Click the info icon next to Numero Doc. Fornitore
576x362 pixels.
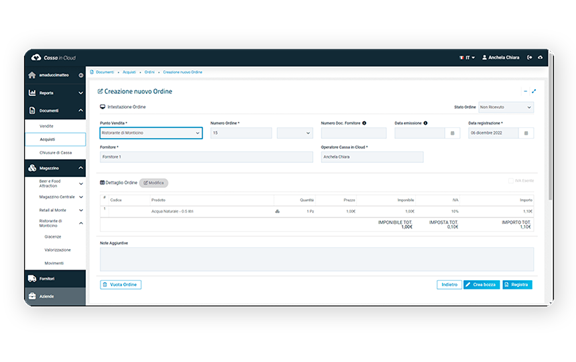(364, 123)
